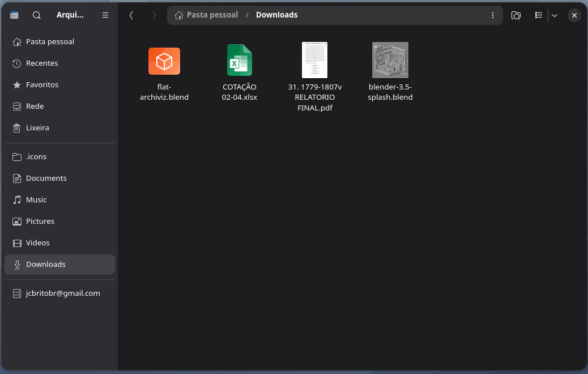Open Pasta pessoal in sidebar

click(50, 41)
